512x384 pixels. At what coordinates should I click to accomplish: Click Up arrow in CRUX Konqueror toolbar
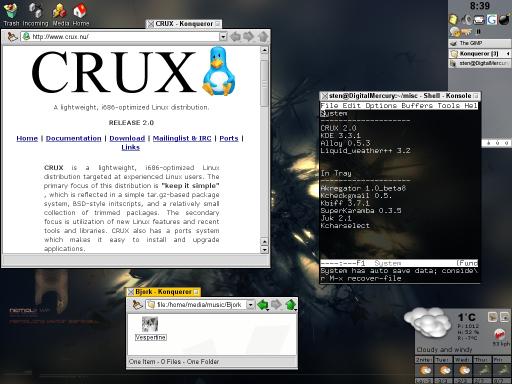pyautogui.click(x=263, y=37)
